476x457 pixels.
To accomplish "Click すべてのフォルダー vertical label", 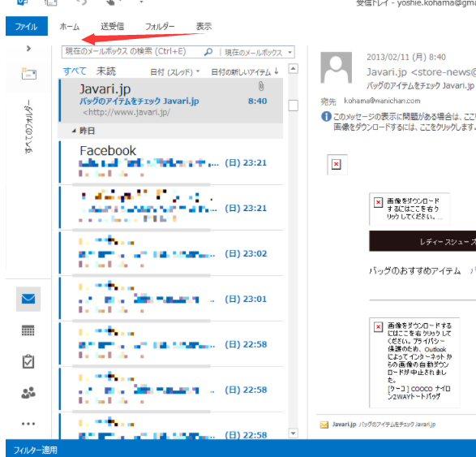I will pyautogui.click(x=29, y=127).
